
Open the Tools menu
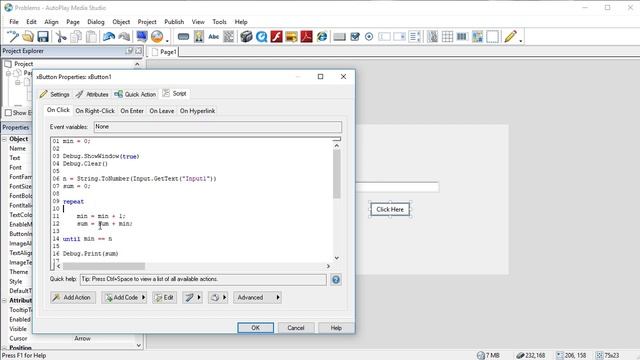[219, 22]
